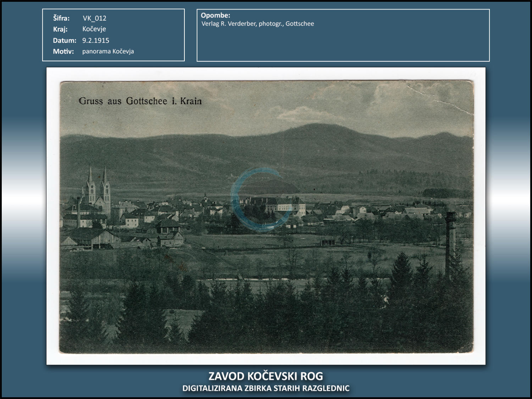This screenshot has height=399, width=532.
Task: Select the note 'Verlag R. Verderber, photogr., Gottschee'
Action: [257, 24]
